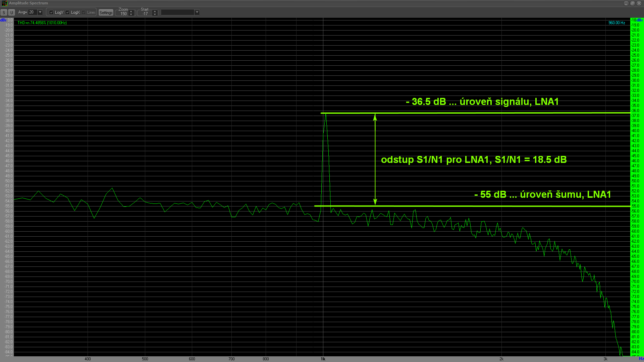Click the green dBr label on right axis

click(639, 20)
